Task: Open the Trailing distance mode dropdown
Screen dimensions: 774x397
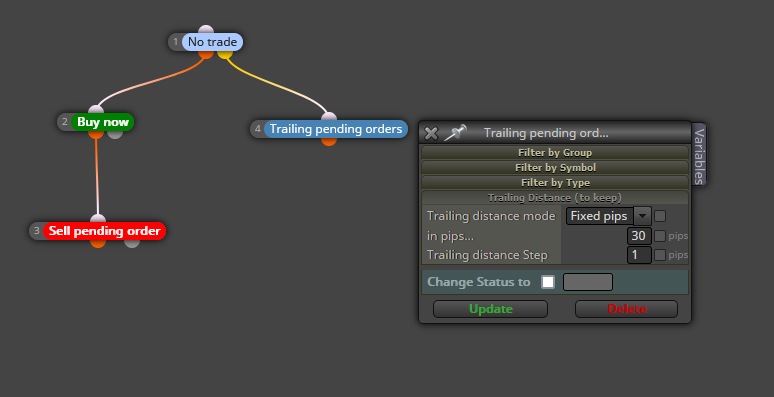Action: click(x=609, y=216)
